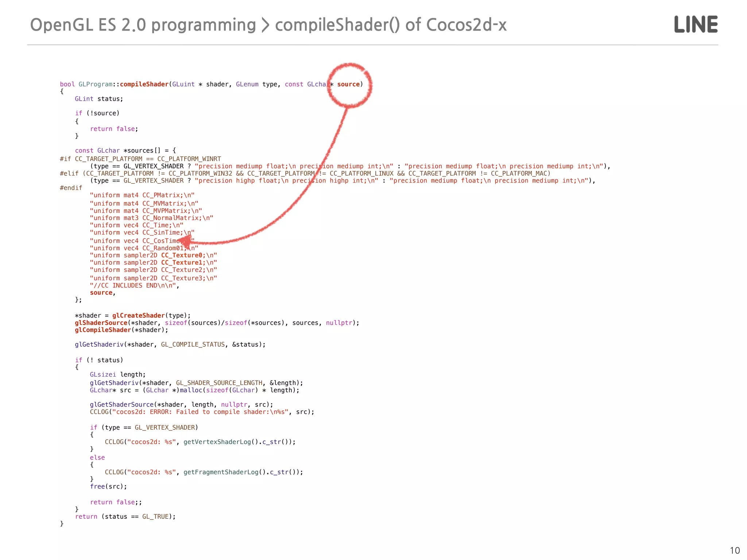Click the compileShader() of Cocos2d-x heading
Viewport: 747px width, 560px height.
391,25
